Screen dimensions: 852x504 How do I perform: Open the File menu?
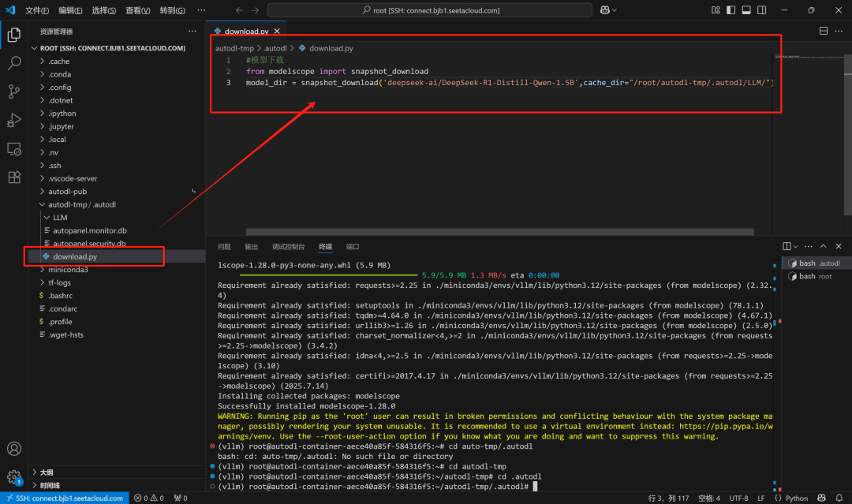[37, 10]
